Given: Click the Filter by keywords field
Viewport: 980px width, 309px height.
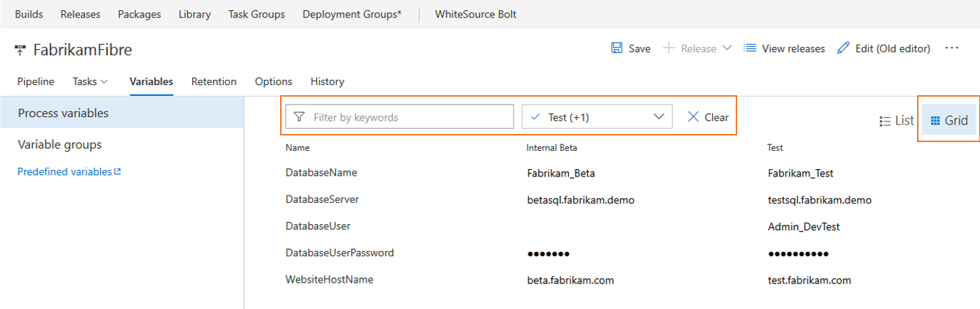Looking at the screenshot, I should coord(399,117).
